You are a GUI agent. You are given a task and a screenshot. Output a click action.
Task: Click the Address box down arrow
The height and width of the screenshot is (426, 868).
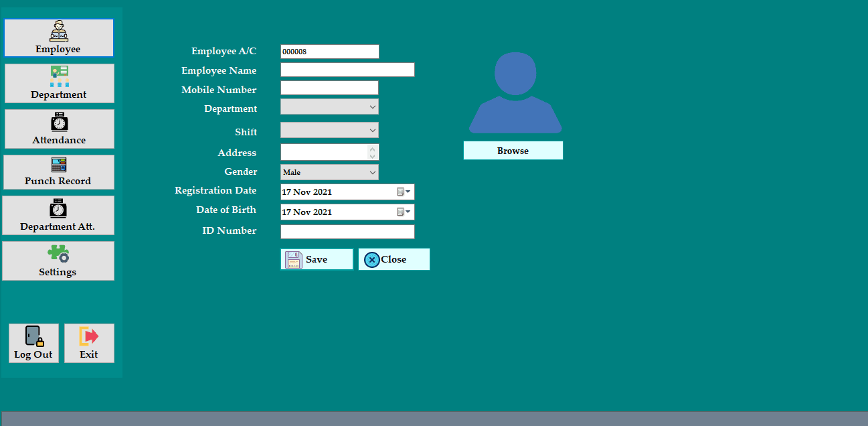(x=373, y=156)
